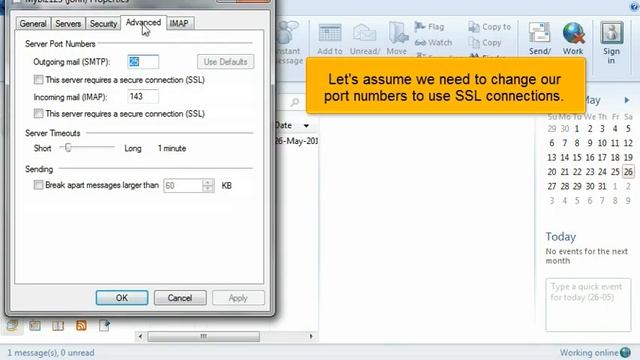Screen dimensions: 640x360
Task: Select the Advanced tab
Action: [x=143, y=22]
